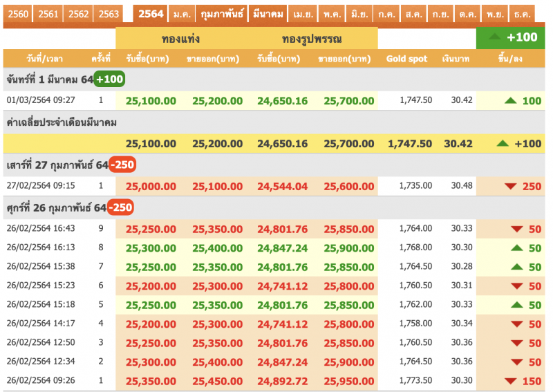Click the up arrow in the monthly average row
Image resolution: width=553 pixels, height=392 pixels.
503,143
